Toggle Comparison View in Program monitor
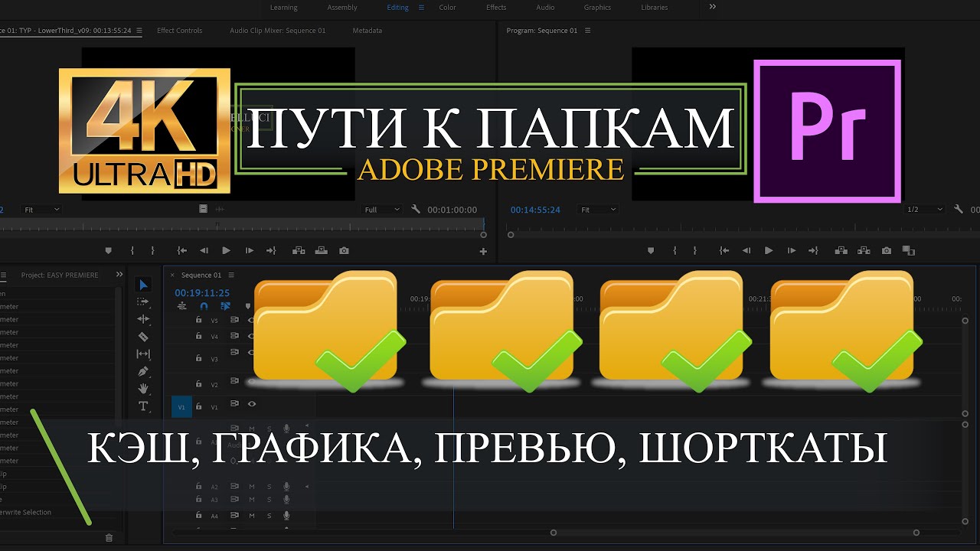The height and width of the screenshot is (551, 980). click(909, 250)
